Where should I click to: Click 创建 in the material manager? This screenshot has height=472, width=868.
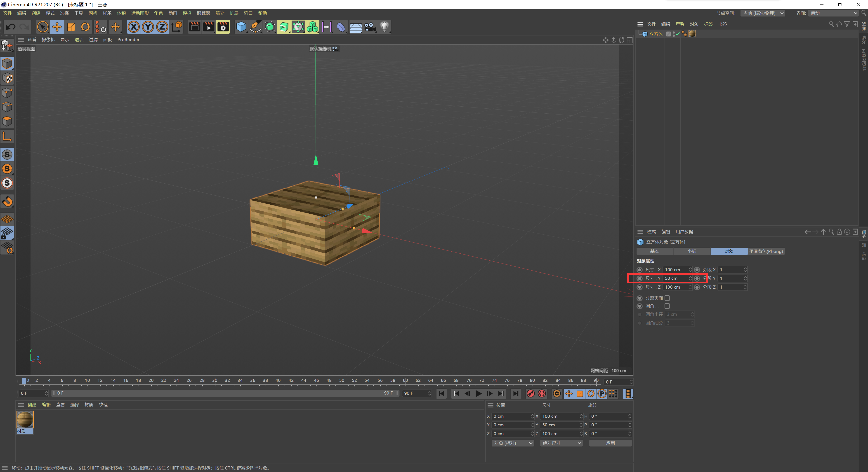(x=32, y=405)
